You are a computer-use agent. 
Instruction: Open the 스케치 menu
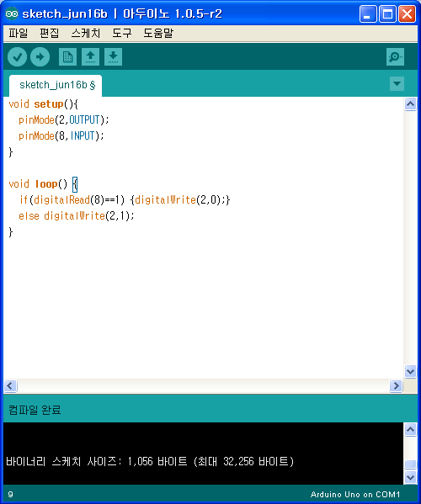pyautogui.click(x=86, y=33)
